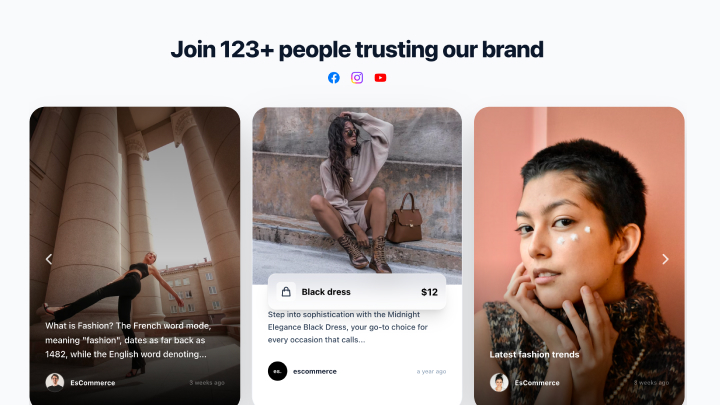Click the shopping bag icon beside Black dress
This screenshot has height=405, width=720.
click(286, 292)
